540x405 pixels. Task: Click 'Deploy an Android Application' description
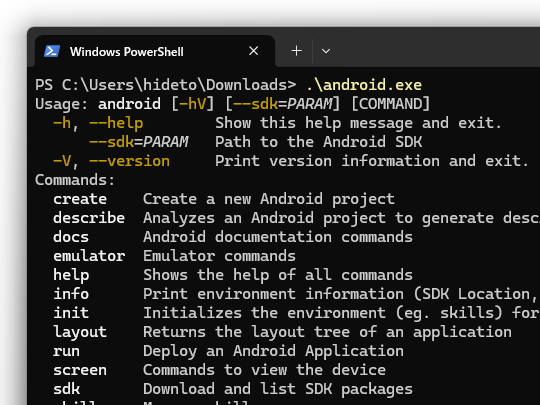(273, 351)
